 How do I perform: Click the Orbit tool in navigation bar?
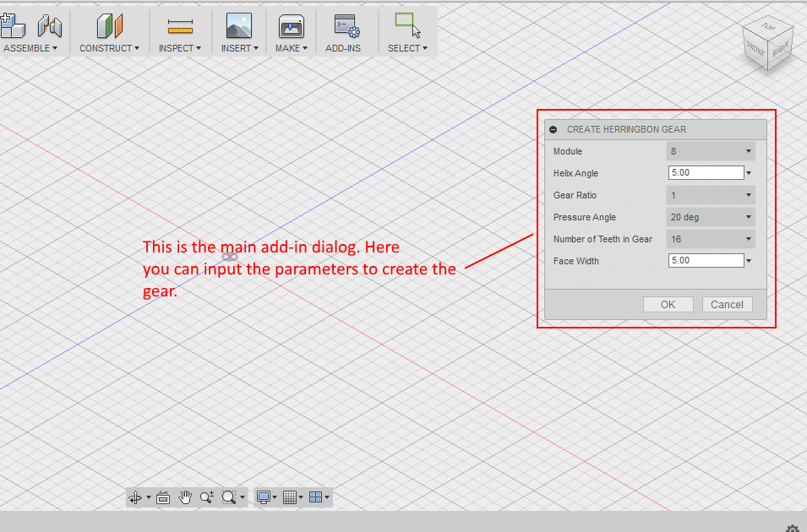click(x=135, y=497)
